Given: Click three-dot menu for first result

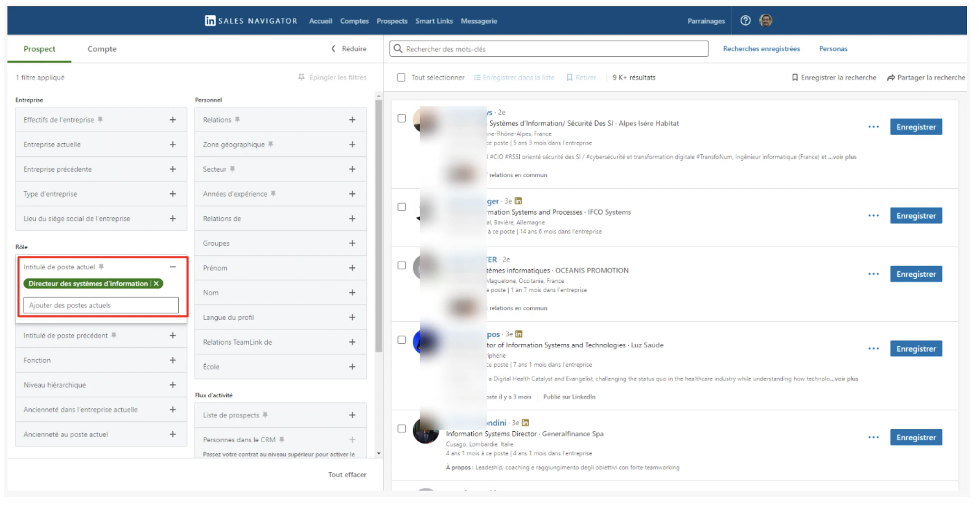Looking at the screenshot, I should coord(873,127).
